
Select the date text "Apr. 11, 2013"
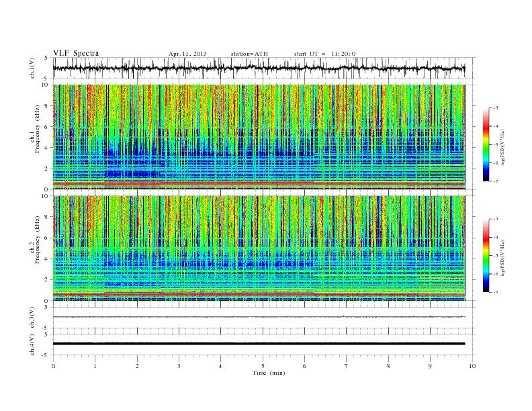(x=187, y=54)
